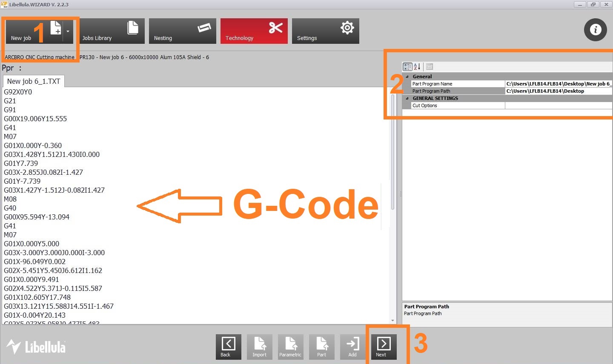The width and height of the screenshot is (613, 364).
Task: Click the Import button
Action: click(259, 347)
